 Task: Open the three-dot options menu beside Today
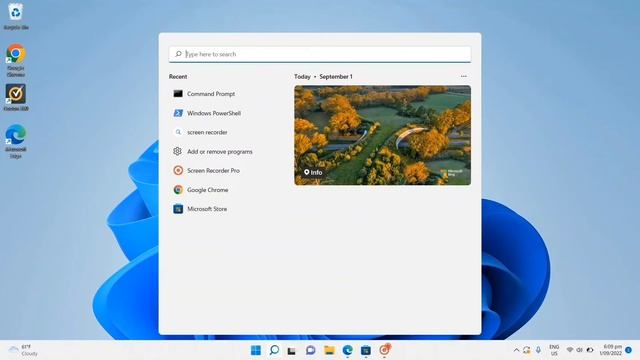[x=463, y=76]
